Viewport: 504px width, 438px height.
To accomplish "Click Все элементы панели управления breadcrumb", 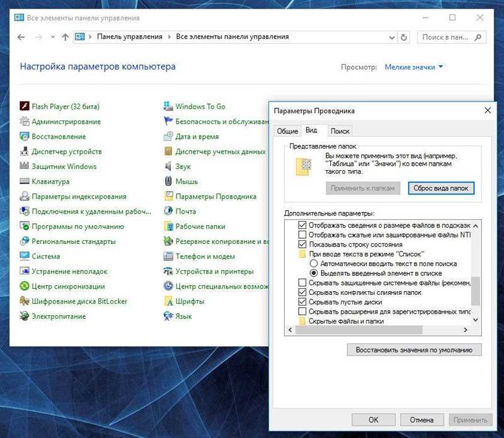I will point(232,37).
